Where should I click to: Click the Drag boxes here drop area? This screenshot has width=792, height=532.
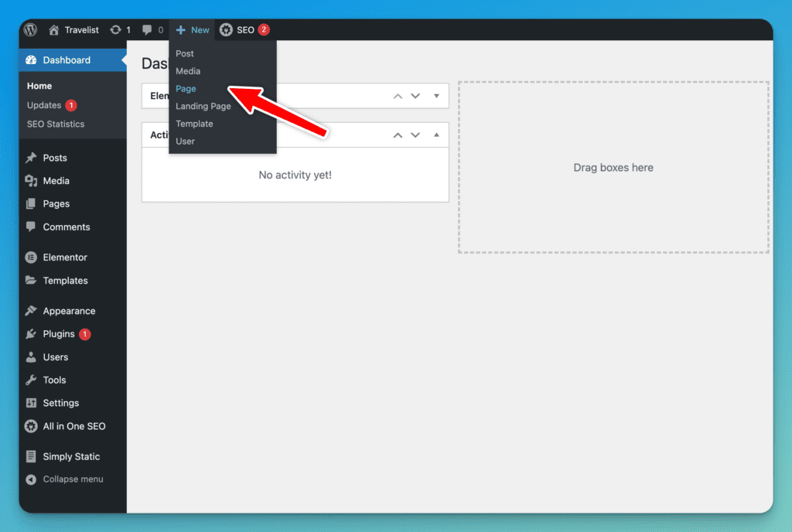[x=613, y=168]
